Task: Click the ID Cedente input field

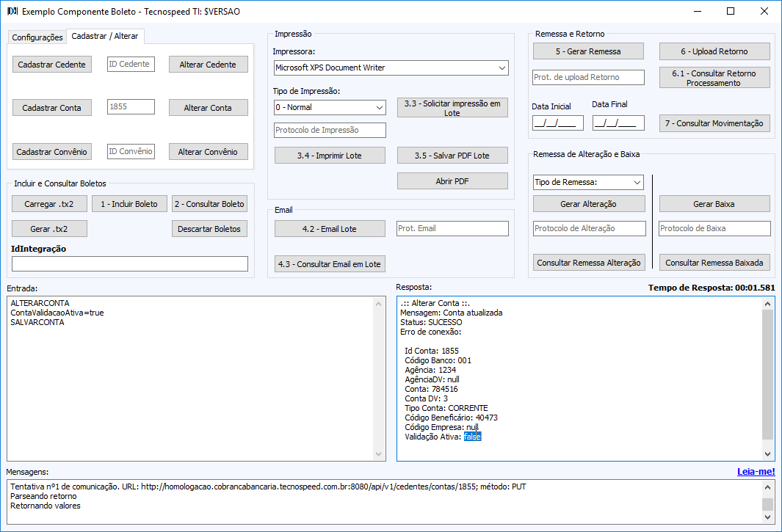Action: pyautogui.click(x=131, y=65)
